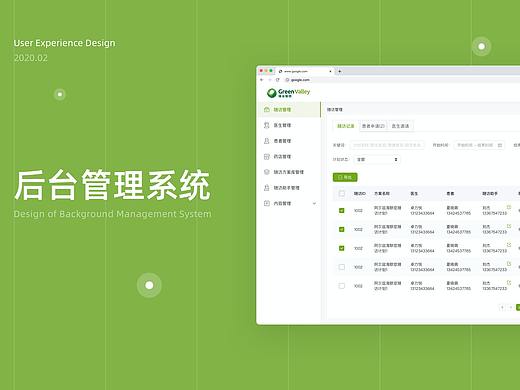
Task: Click the second row's green edit icon
Action: pos(509,226)
